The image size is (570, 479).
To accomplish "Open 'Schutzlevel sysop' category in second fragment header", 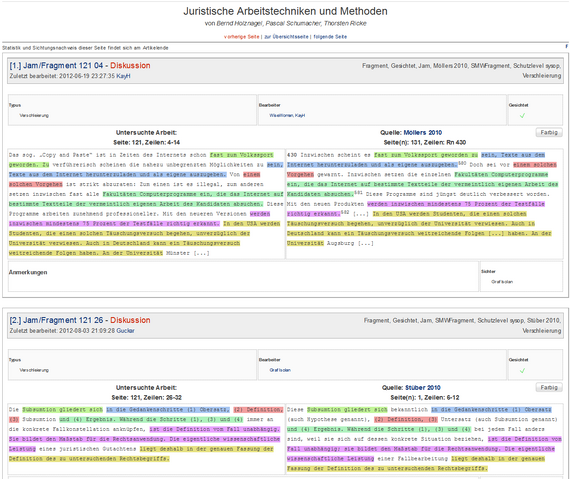I will (501, 321).
